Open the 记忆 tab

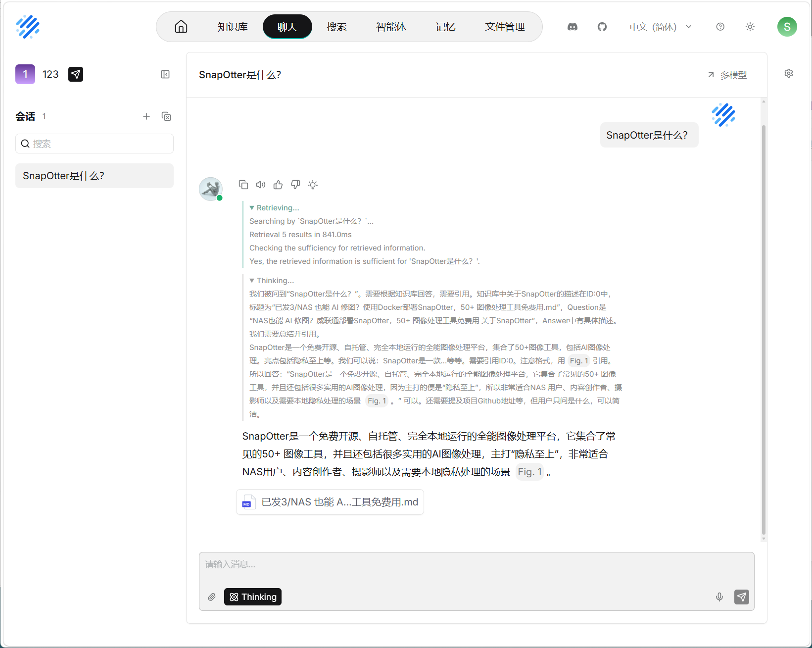point(445,27)
